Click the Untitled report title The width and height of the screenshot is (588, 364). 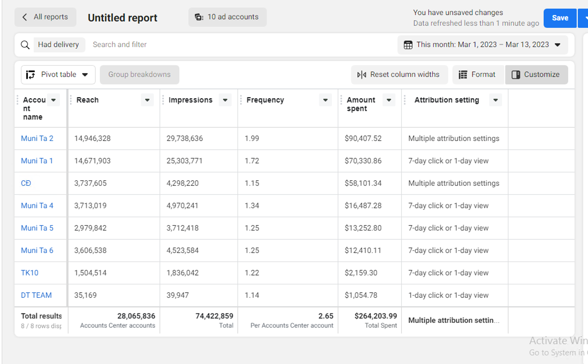click(x=122, y=18)
